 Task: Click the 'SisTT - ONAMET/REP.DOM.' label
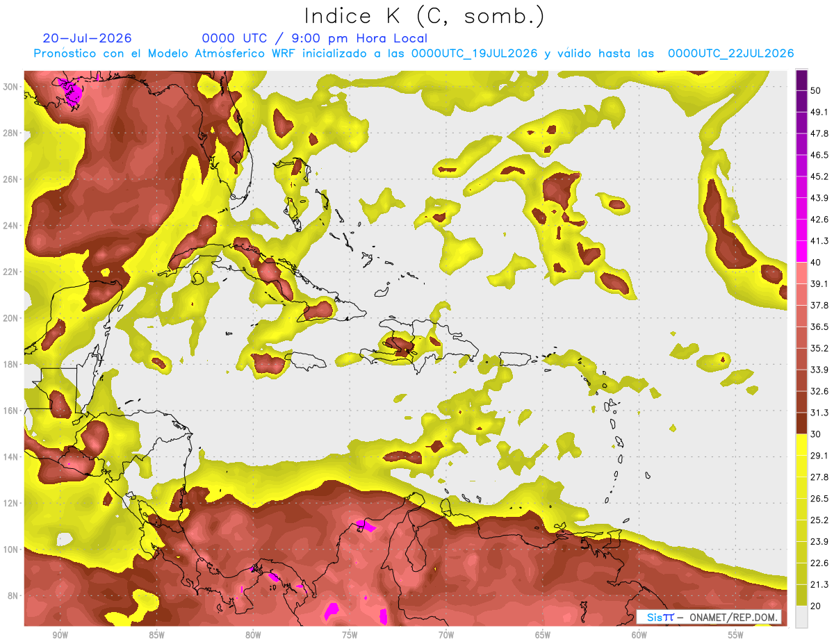click(x=709, y=617)
